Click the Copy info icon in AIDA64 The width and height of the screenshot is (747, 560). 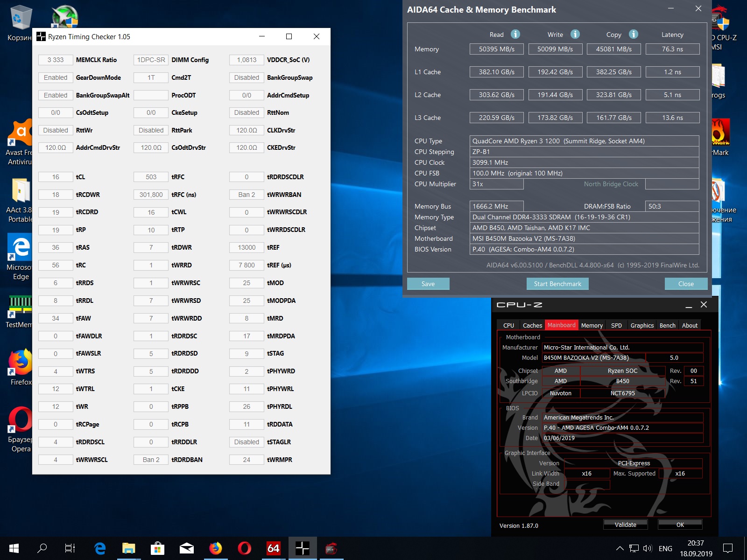coord(633,34)
